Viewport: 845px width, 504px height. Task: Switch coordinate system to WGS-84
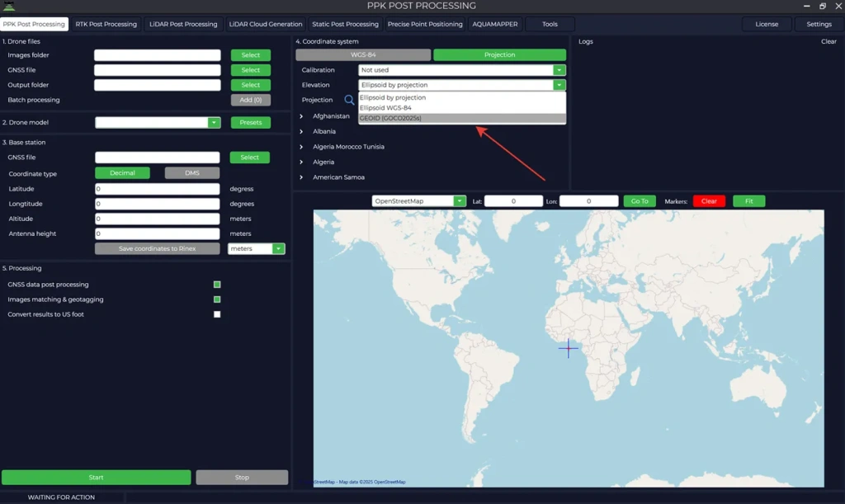tap(363, 54)
